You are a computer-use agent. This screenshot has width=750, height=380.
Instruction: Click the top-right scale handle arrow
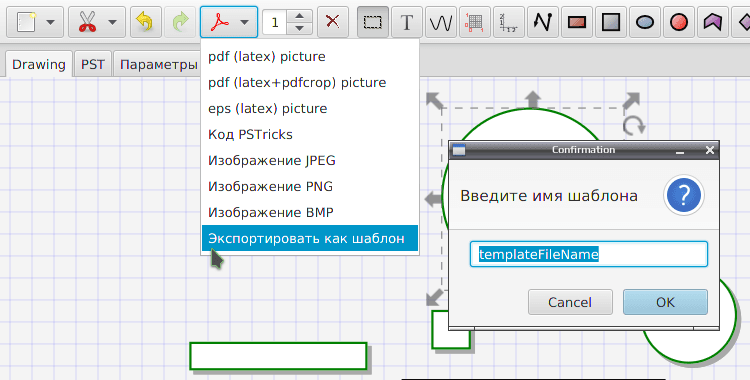click(x=631, y=101)
